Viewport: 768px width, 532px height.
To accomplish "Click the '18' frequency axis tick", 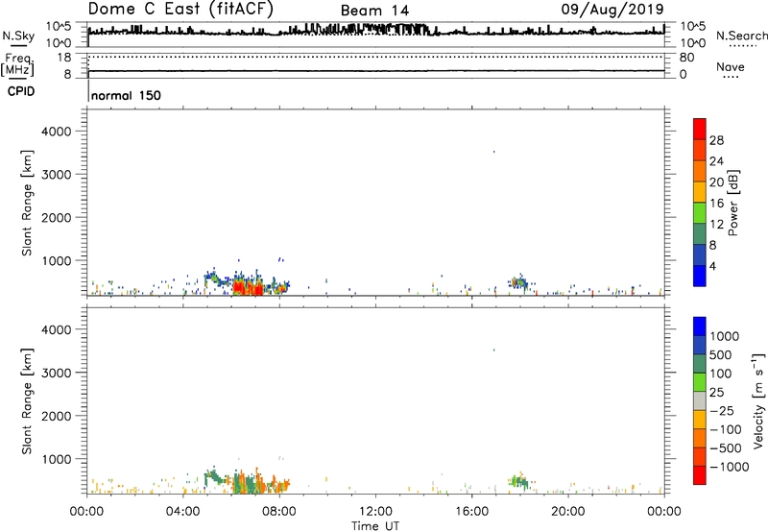I will click(63, 58).
